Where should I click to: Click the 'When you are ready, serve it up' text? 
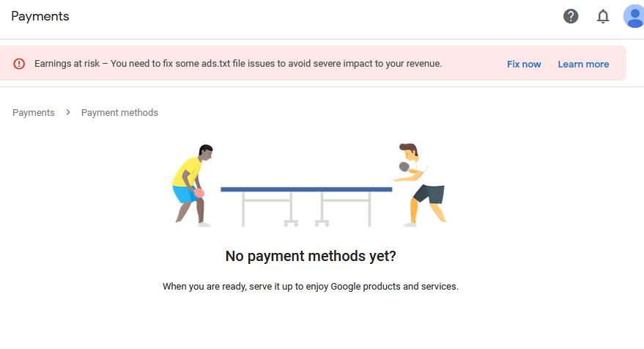click(x=311, y=287)
